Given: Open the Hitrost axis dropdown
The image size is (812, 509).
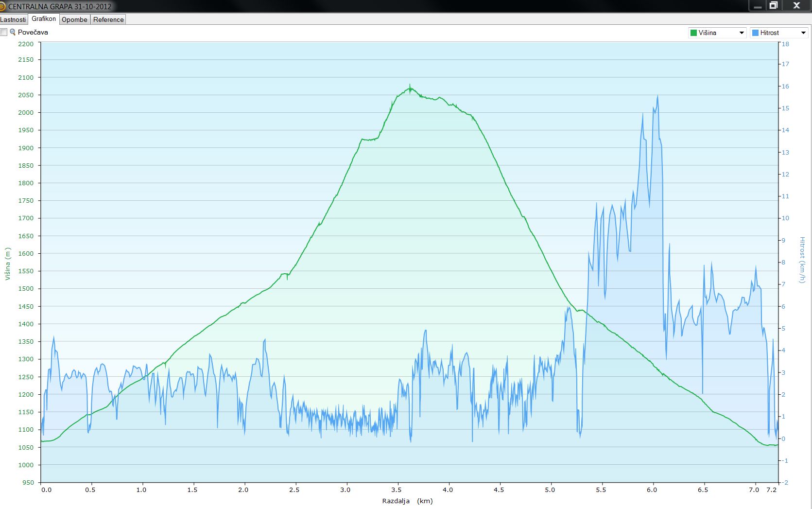Looking at the screenshot, I should pos(803,33).
